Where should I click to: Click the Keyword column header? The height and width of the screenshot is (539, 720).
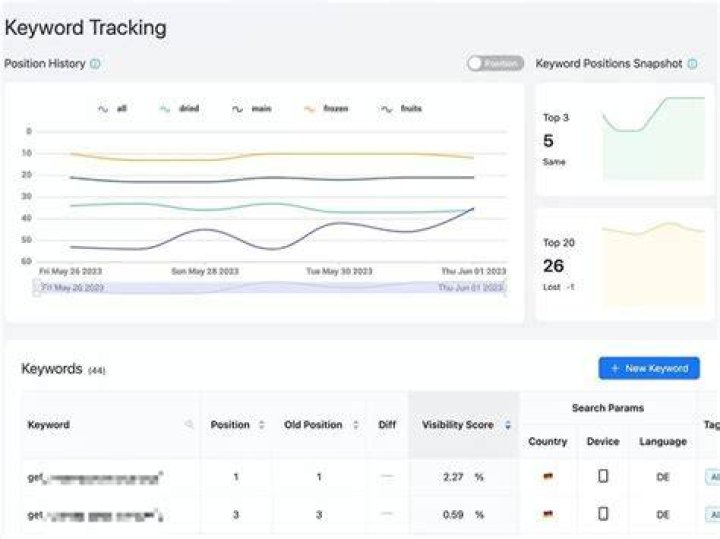(49, 425)
